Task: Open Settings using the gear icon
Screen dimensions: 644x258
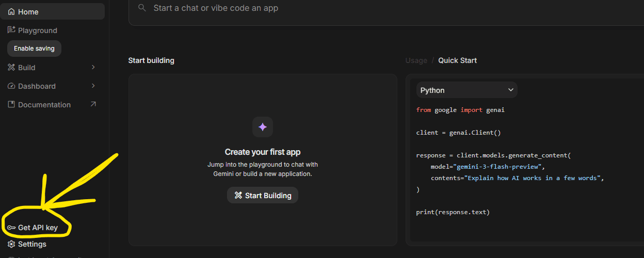Action: pyautogui.click(x=11, y=244)
